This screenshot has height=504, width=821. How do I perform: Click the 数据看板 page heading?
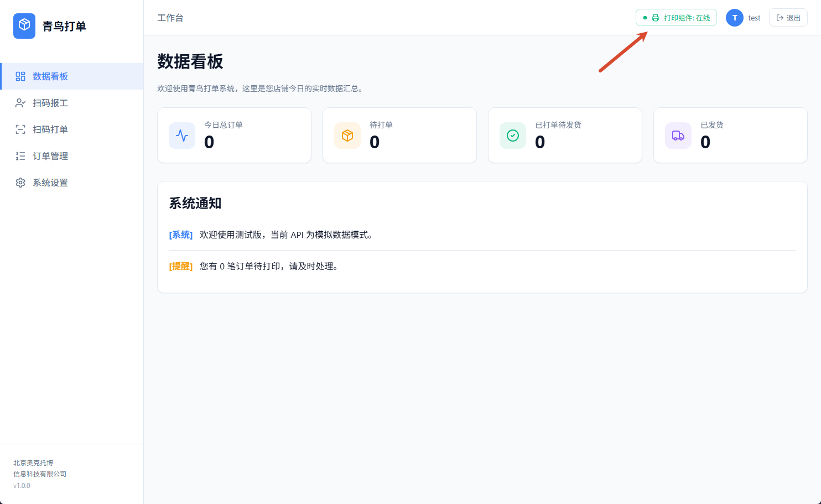coord(190,61)
